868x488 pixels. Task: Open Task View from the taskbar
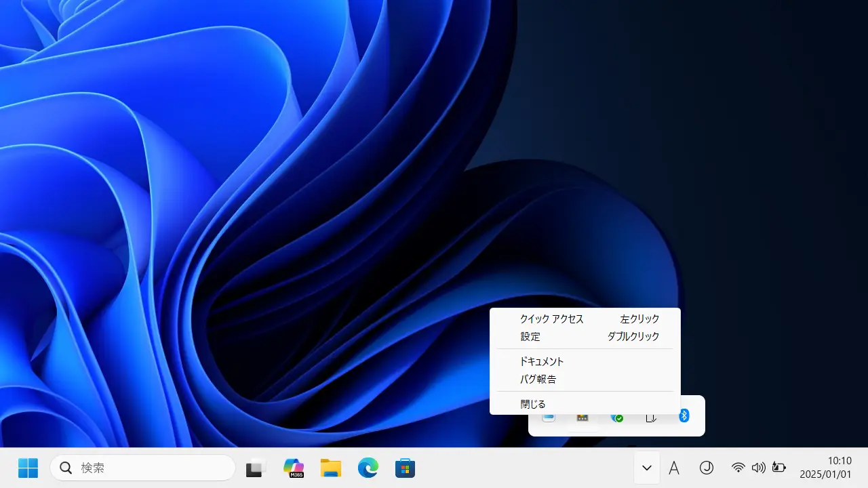click(256, 468)
